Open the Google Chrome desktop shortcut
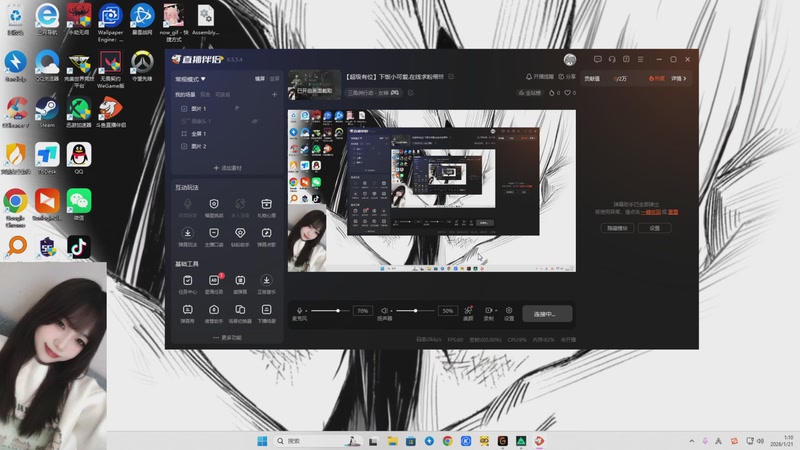Screen dimensions: 800x450 [15, 207]
